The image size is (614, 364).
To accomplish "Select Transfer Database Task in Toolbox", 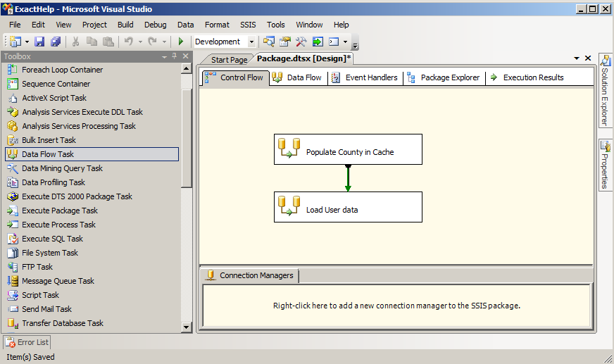I will click(92, 323).
